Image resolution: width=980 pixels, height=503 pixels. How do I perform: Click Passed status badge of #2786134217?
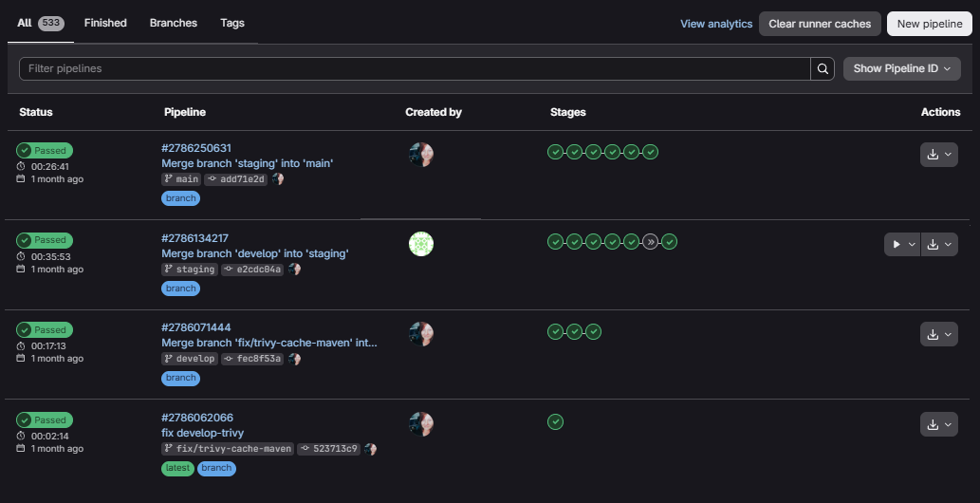[45, 240]
